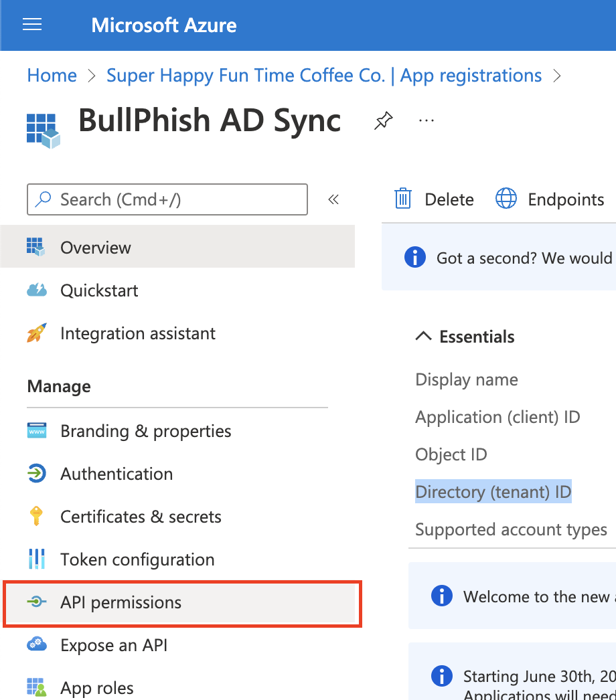Screen dimensions: 616x700
Task: Open Authentication settings
Action: (178, 474)
